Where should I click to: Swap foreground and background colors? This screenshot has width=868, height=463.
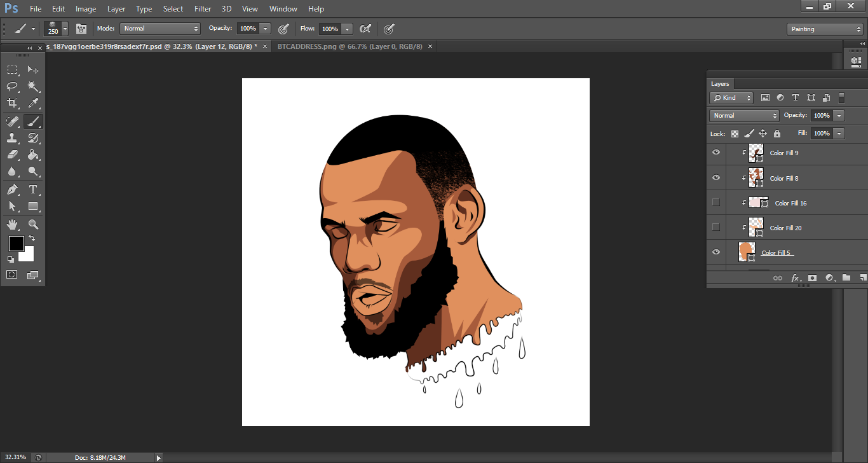[31, 238]
